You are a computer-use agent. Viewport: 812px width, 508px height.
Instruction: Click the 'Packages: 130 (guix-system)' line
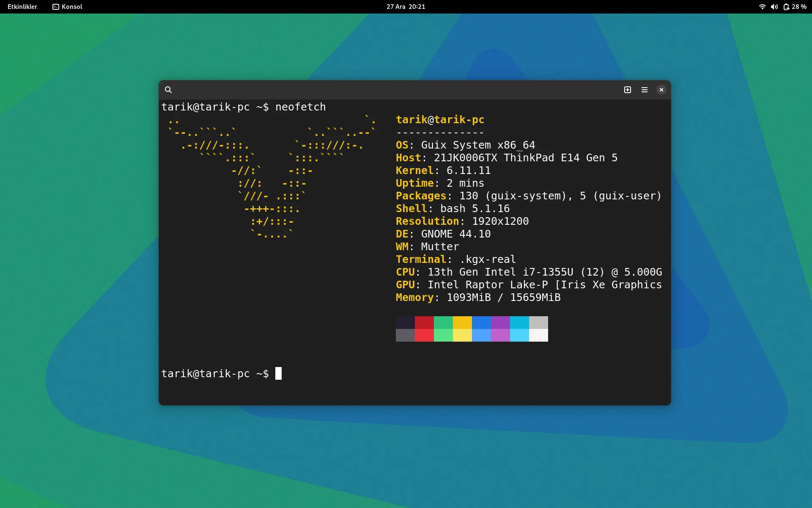pos(529,196)
